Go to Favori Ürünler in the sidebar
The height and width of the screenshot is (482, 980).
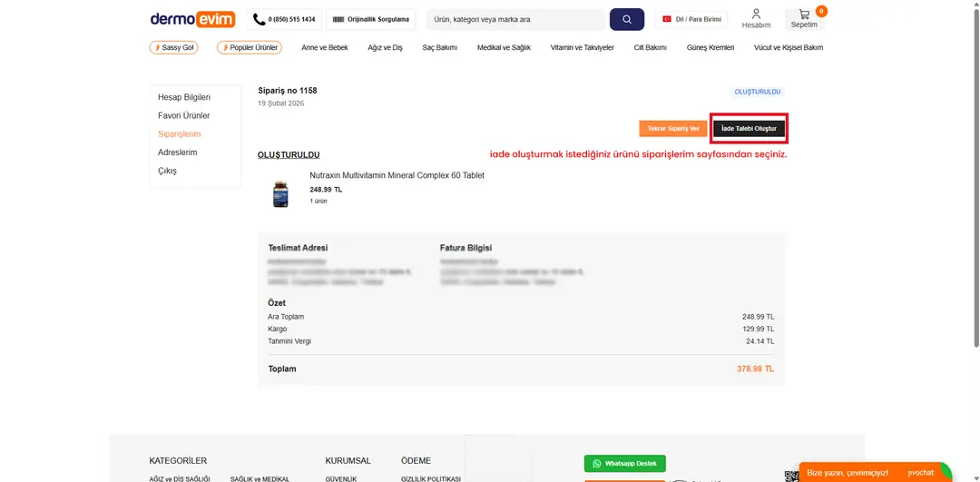tap(184, 115)
